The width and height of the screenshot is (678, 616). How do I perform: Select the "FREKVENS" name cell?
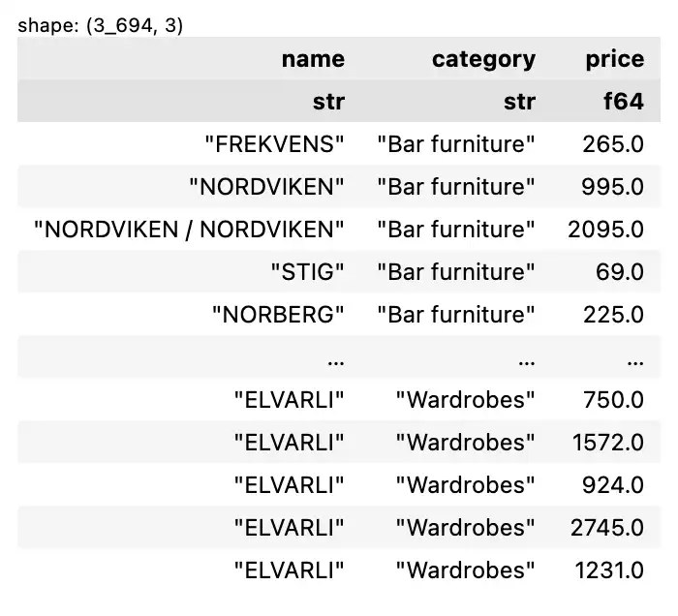tap(275, 144)
